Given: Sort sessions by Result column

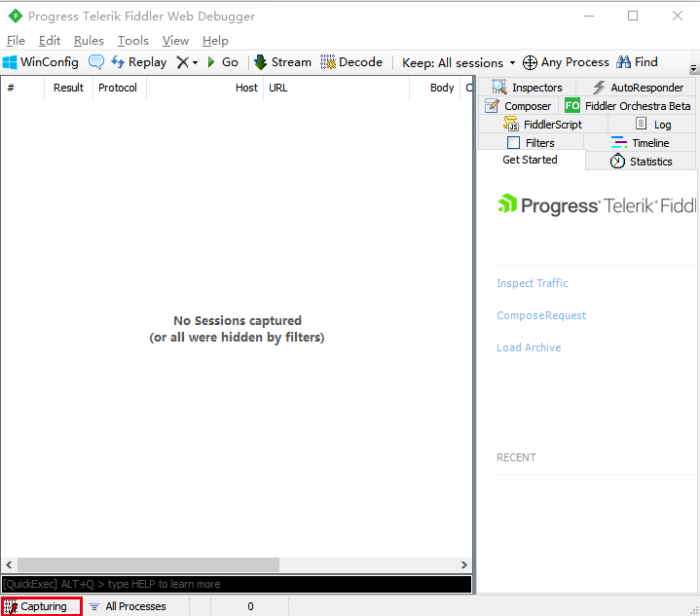Looking at the screenshot, I should click(68, 88).
